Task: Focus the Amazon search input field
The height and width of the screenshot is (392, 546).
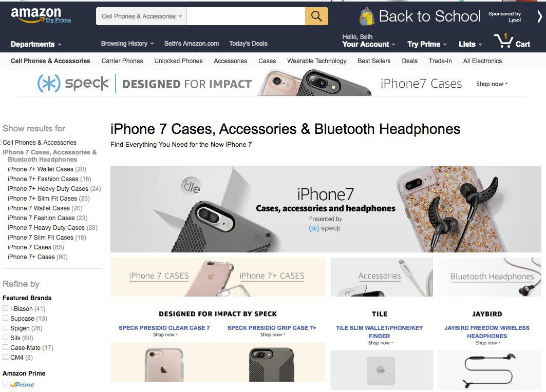Action: [246, 16]
